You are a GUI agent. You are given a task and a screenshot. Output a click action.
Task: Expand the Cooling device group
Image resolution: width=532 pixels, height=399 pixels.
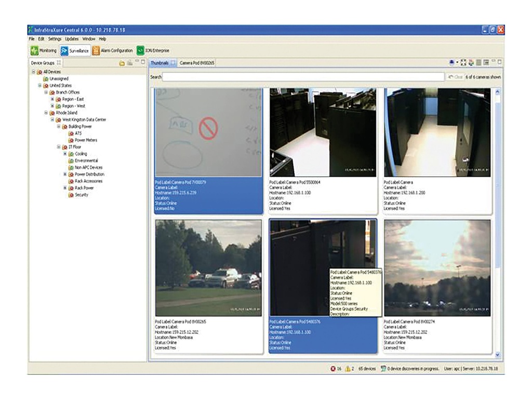coord(64,154)
